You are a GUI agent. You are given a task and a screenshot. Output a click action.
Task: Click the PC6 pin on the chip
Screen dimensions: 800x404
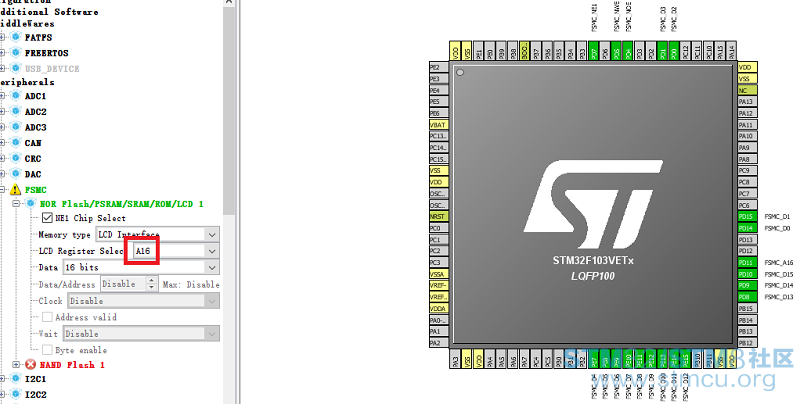tap(747, 205)
